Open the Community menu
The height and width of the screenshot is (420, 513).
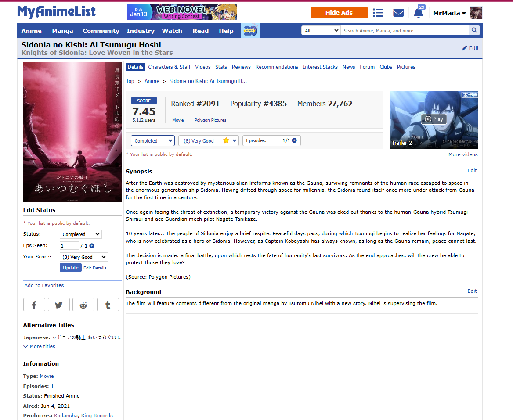(x=101, y=31)
